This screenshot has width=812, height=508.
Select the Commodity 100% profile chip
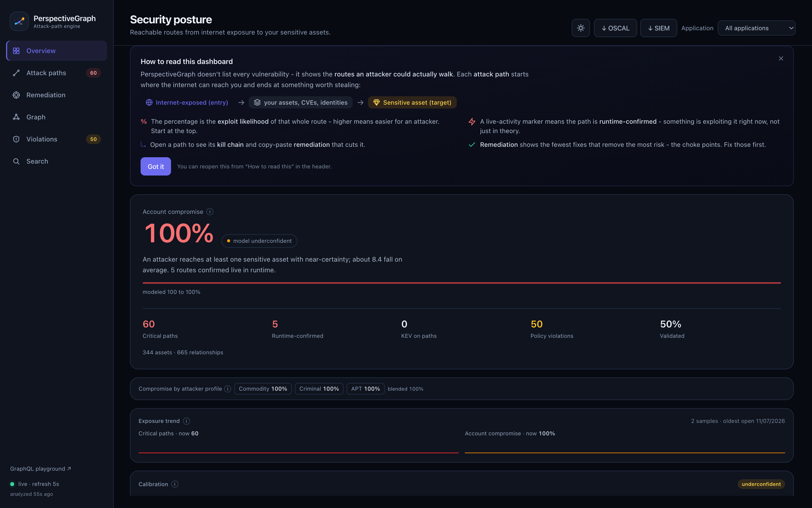(263, 389)
